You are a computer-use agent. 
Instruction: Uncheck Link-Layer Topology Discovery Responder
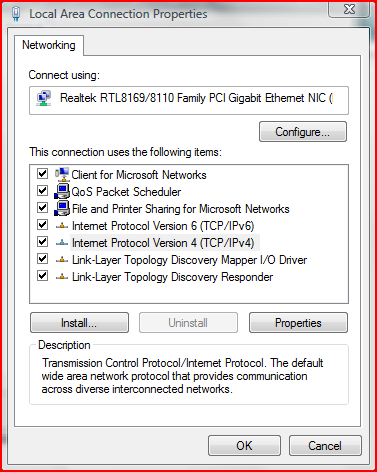point(42,276)
